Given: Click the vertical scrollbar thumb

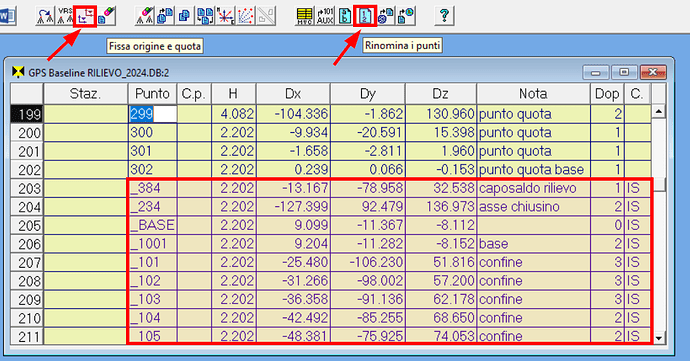Looking at the screenshot, I should pyautogui.click(x=659, y=184).
